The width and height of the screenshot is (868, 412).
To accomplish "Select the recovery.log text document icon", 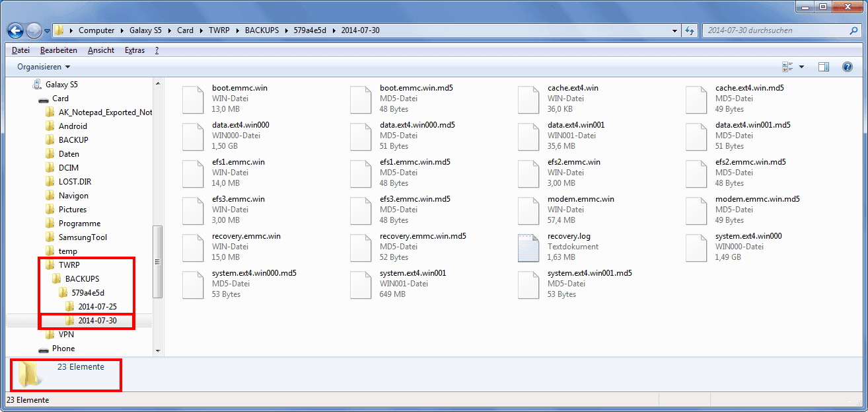I will (x=528, y=247).
